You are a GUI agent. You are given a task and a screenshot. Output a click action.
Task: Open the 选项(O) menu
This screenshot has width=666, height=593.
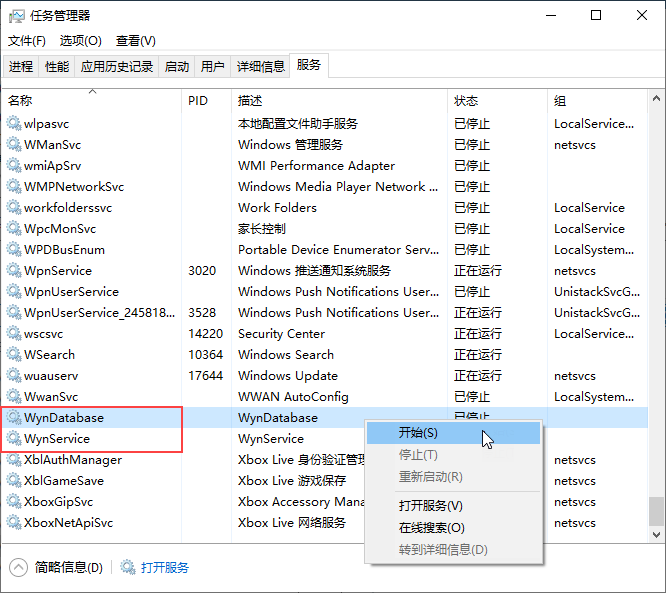[81, 41]
